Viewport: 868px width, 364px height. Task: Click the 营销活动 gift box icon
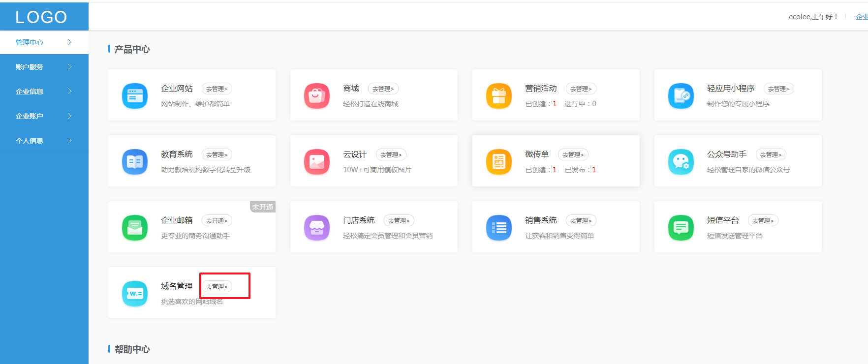(x=499, y=96)
